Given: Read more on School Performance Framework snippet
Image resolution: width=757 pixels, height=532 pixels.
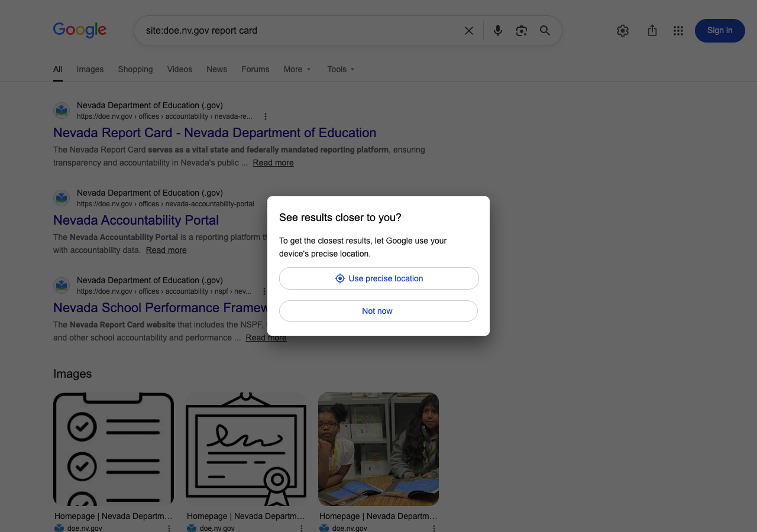Looking at the screenshot, I should pyautogui.click(x=266, y=338).
